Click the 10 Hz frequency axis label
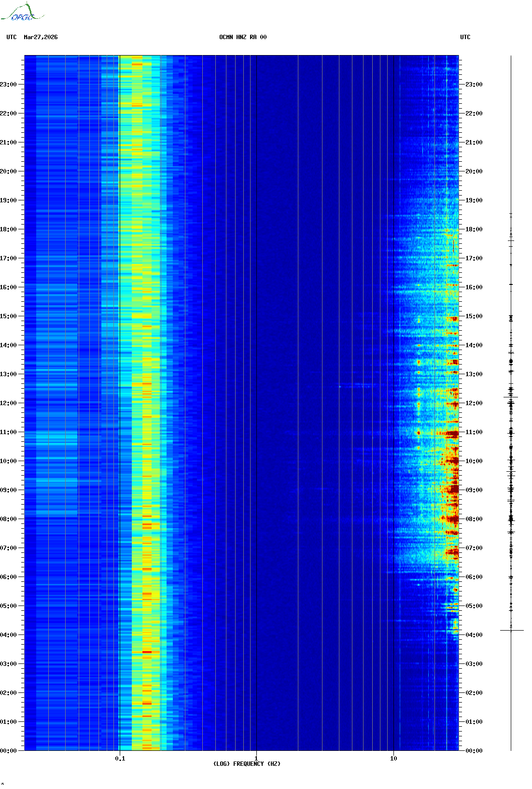This screenshot has height=789, width=532. (x=393, y=758)
